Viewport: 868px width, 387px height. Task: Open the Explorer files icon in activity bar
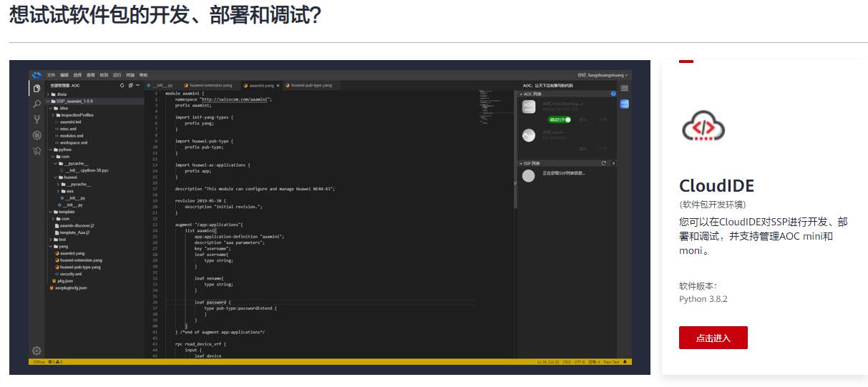pyautogui.click(x=36, y=88)
